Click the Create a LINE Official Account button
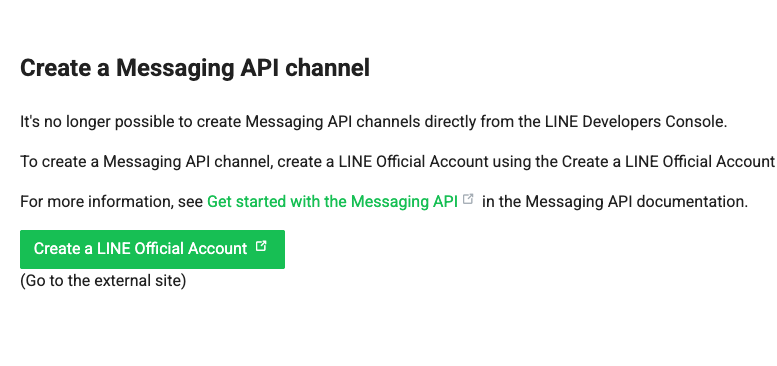 [152, 249]
